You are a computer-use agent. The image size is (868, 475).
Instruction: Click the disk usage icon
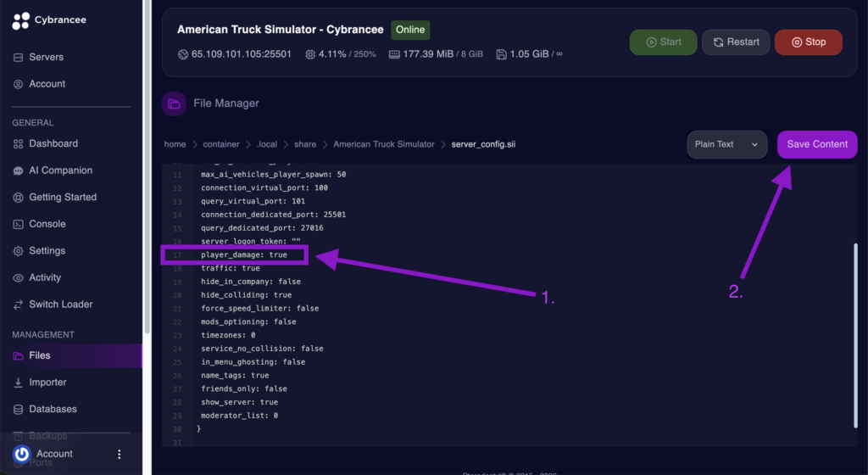501,54
